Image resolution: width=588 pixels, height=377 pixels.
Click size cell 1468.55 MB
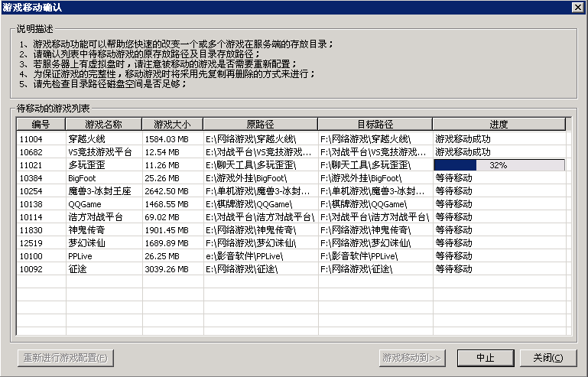click(x=167, y=204)
